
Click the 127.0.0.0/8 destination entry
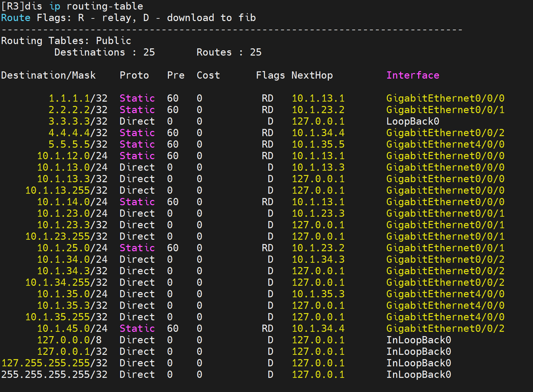[69, 340]
